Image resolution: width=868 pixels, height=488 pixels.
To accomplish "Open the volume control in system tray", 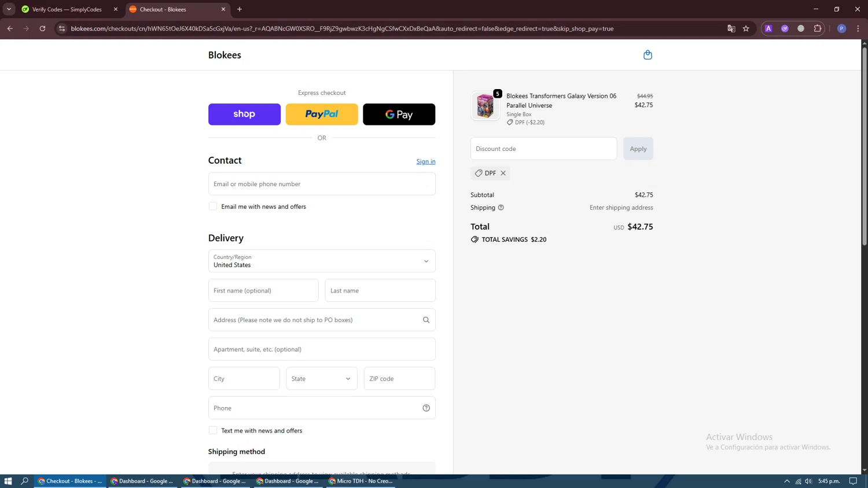I will pyautogui.click(x=808, y=481).
